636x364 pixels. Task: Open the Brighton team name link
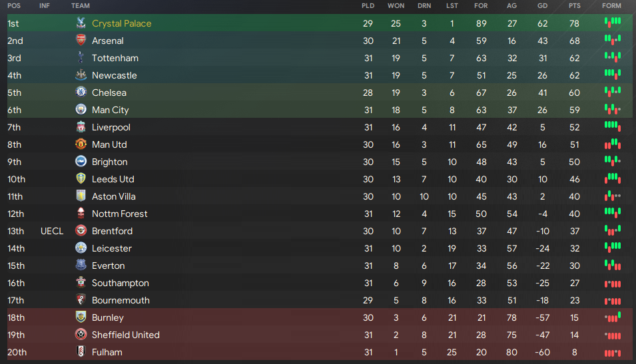click(x=109, y=162)
